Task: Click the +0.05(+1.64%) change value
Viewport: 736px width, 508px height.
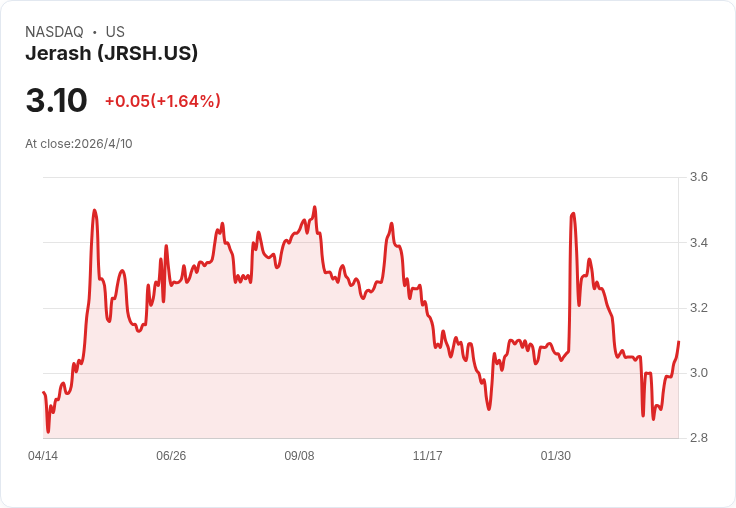Action: (162, 101)
